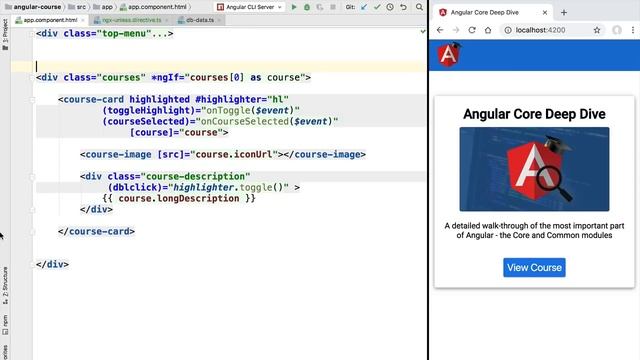Open a new Chrome tab
640x360 pixels.
coord(564,13)
